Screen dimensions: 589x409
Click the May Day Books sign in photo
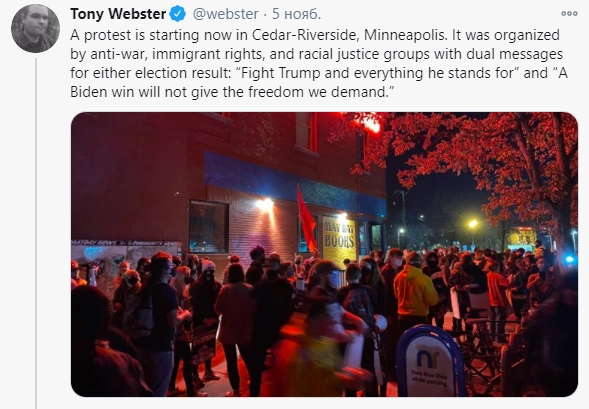pos(339,239)
